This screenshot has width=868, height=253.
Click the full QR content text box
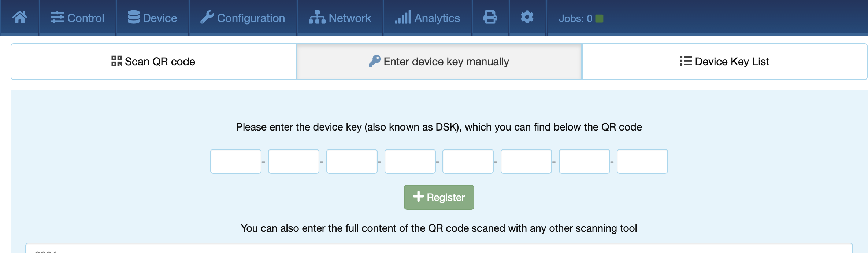click(x=439, y=248)
